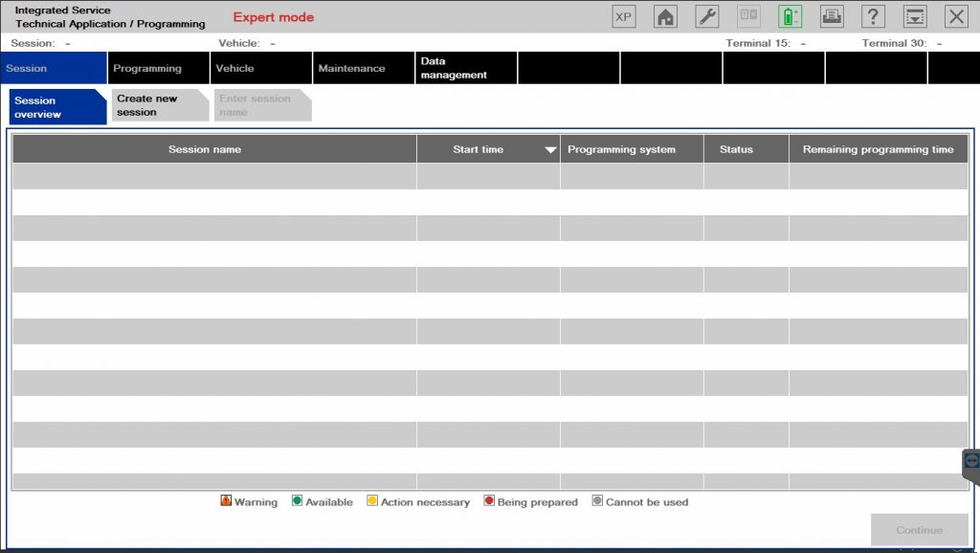Open the Vehicle menu tab
Viewport: 980px width, 553px height.
click(x=235, y=69)
